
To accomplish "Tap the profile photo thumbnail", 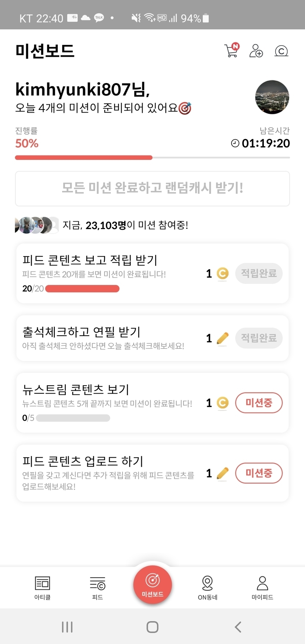I will pos(272,97).
